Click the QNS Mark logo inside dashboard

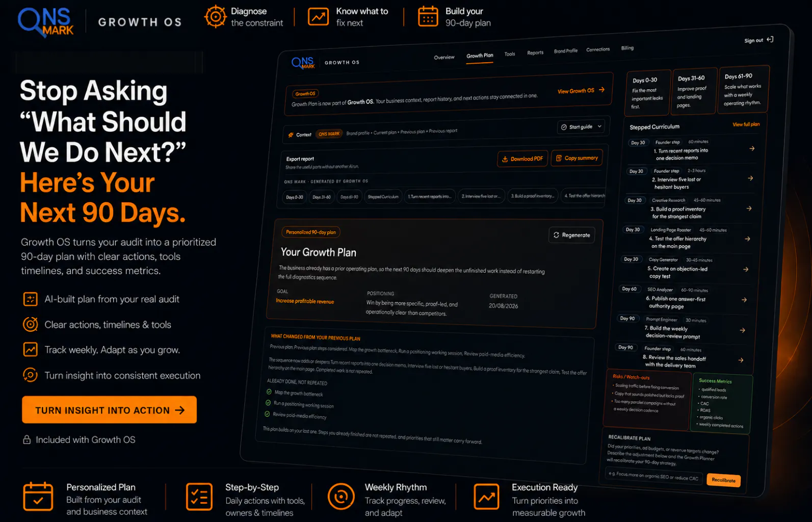point(303,63)
